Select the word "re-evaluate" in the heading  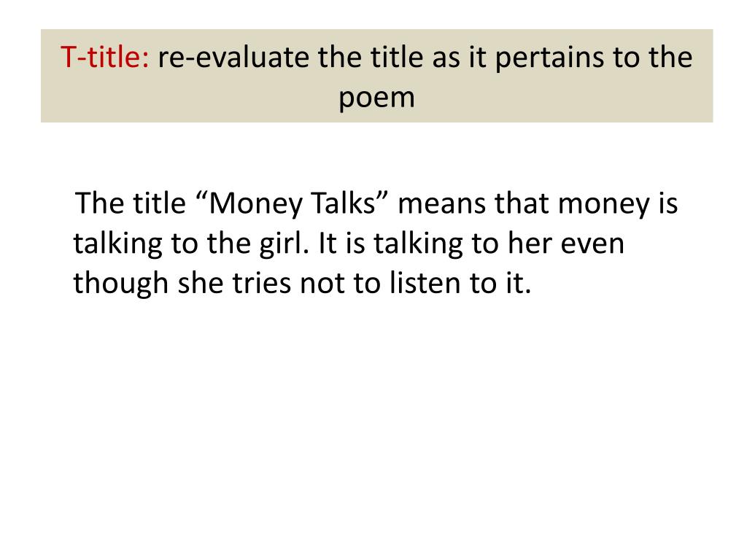[233, 57]
